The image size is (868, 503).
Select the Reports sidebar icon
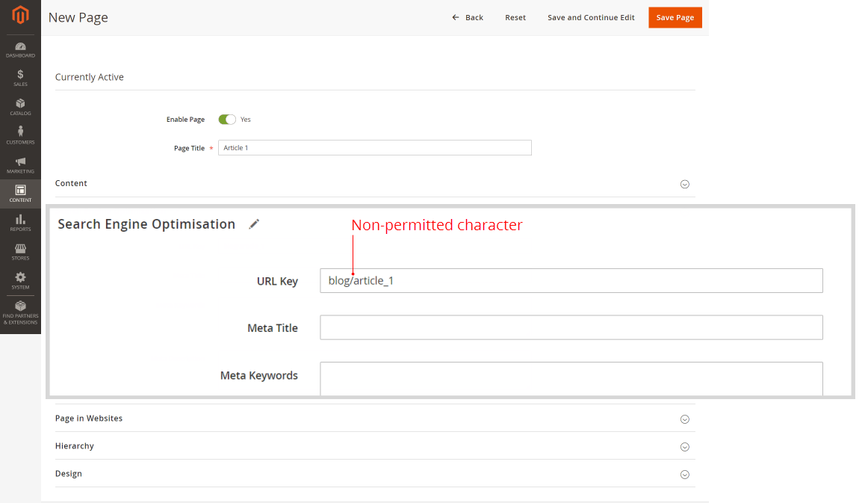pos(20,221)
